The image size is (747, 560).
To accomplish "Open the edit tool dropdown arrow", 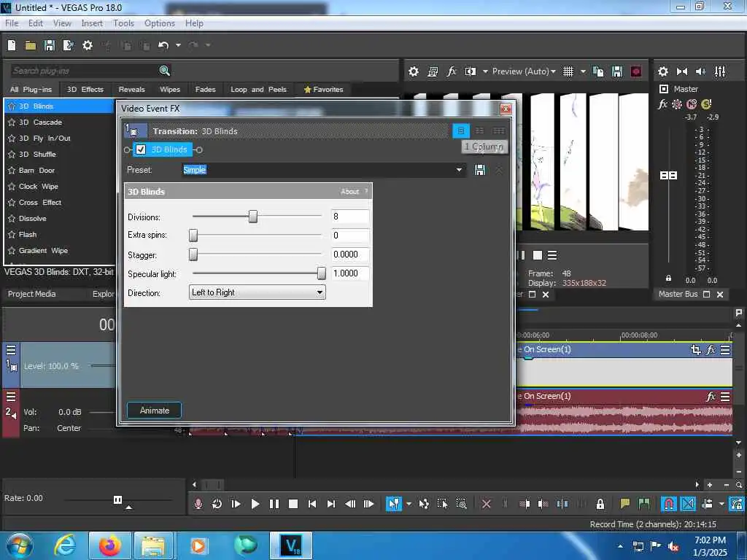I will tap(409, 504).
